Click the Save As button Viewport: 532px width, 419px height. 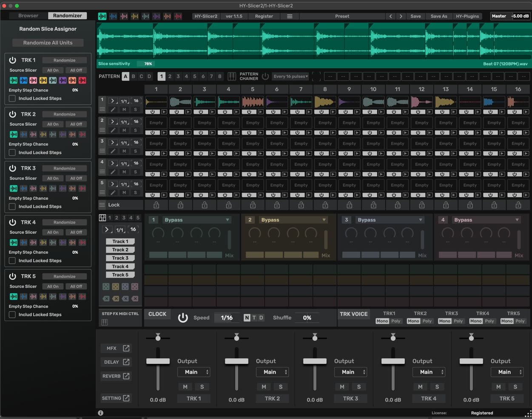[438, 16]
